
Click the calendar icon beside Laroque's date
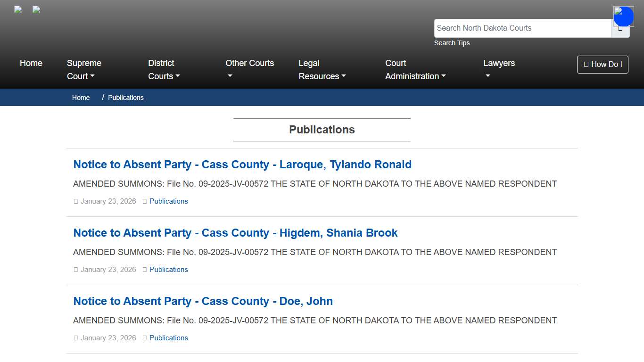coord(76,201)
